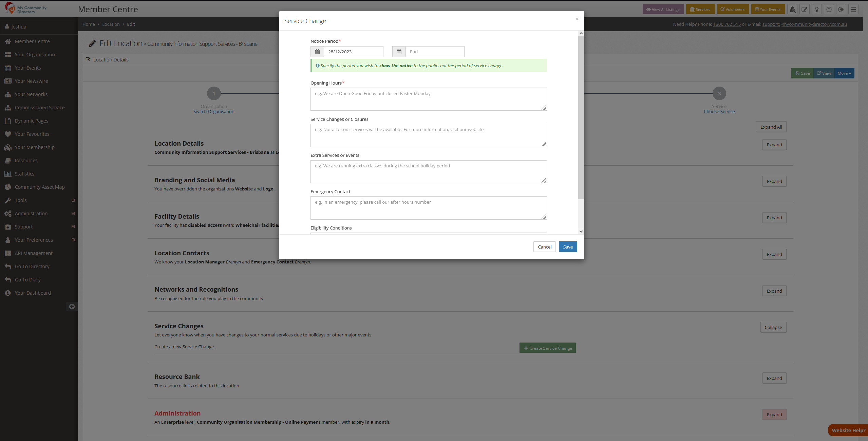The image size is (868, 441).
Task: Click the Expand All button
Action: (771, 127)
